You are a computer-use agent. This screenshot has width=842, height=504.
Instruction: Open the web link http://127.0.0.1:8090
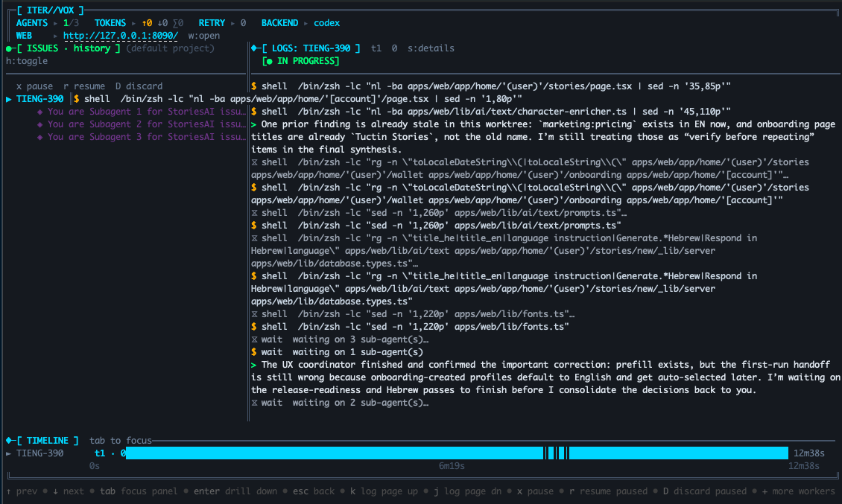118,35
